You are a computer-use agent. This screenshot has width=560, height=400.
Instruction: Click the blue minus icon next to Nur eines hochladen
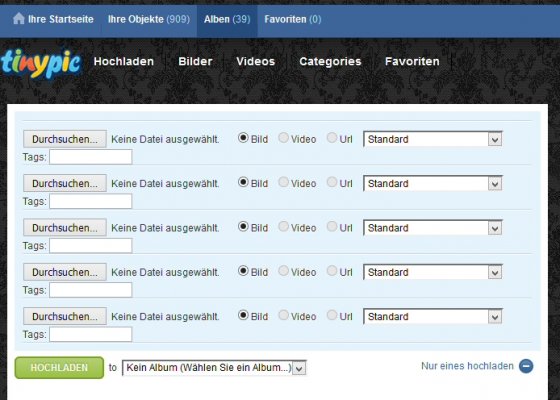click(x=526, y=366)
